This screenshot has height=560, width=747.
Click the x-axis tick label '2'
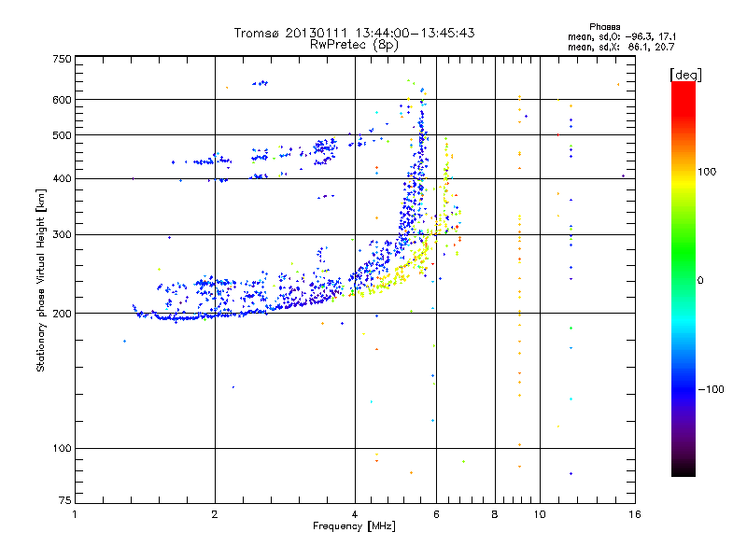coord(215,514)
